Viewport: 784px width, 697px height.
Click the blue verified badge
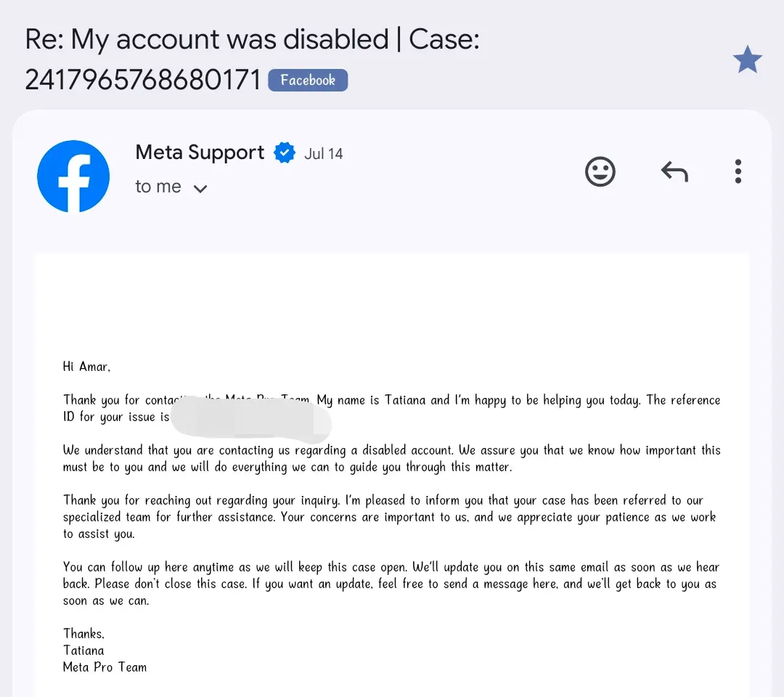tap(285, 152)
